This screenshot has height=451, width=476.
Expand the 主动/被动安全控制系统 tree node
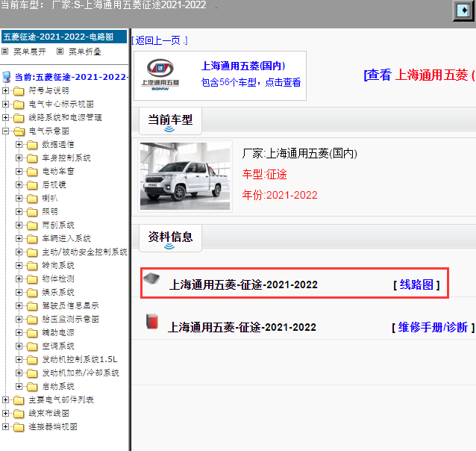(x=19, y=252)
